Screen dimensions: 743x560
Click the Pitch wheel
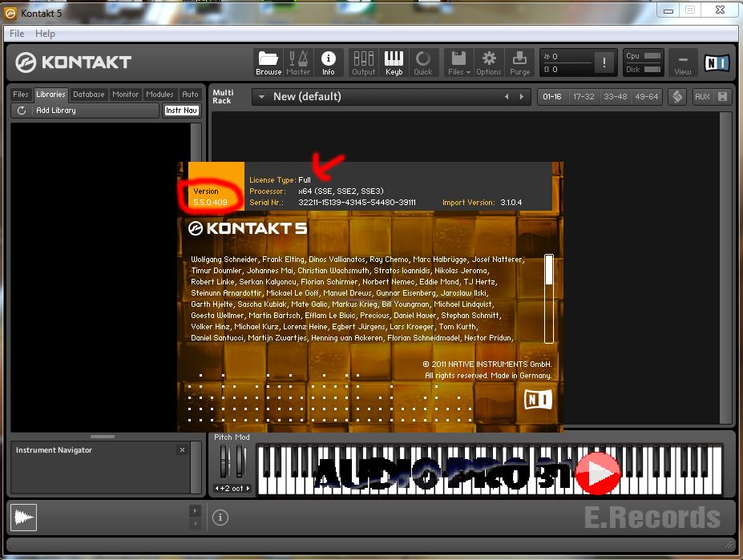225,462
